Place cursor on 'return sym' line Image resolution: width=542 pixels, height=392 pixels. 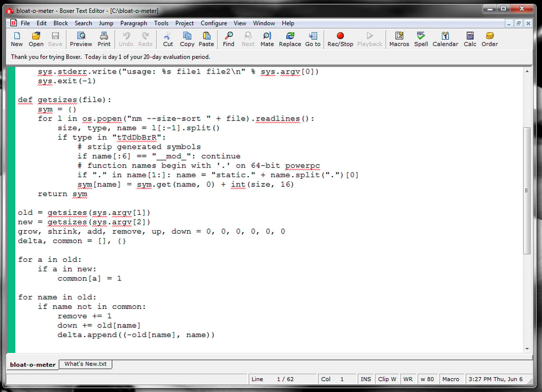(62, 194)
